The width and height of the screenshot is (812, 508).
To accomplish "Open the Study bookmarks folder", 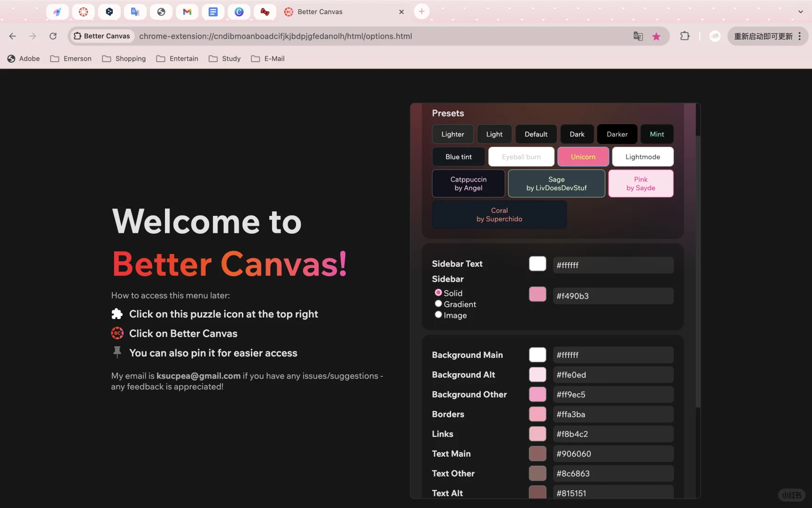I will click(225, 59).
